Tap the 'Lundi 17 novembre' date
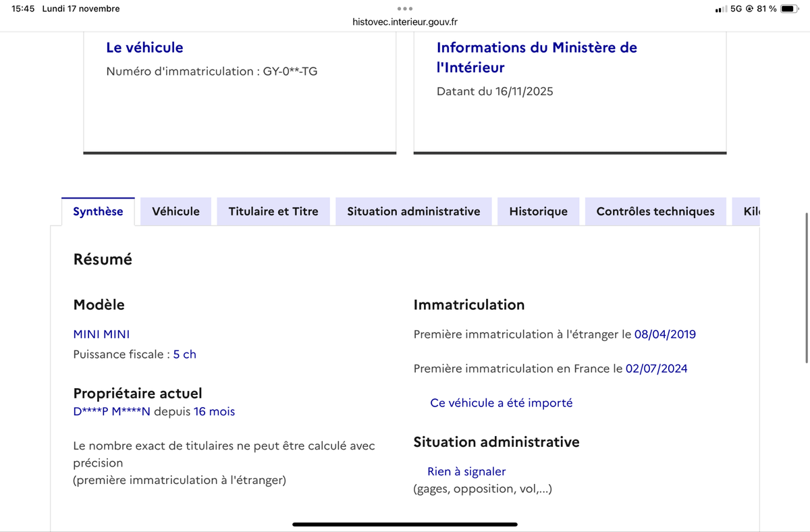The width and height of the screenshot is (810, 532). [x=81, y=9]
